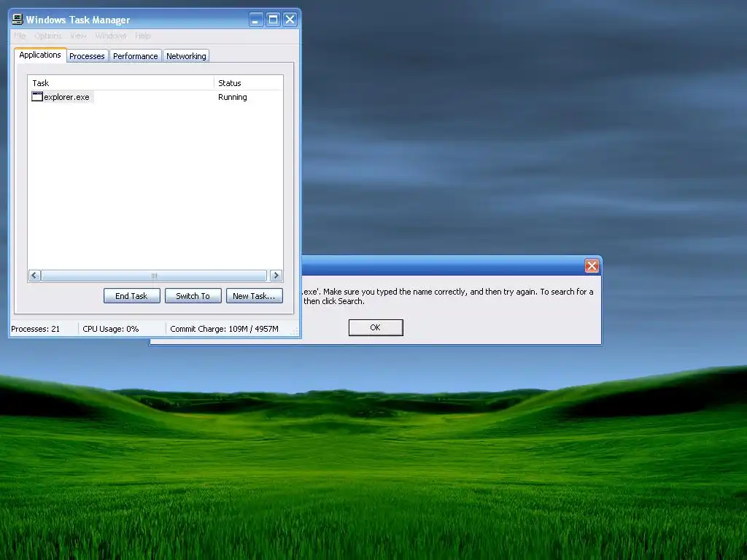Open the View menu in Task Manager
This screenshot has height=560, width=747.
78,36
